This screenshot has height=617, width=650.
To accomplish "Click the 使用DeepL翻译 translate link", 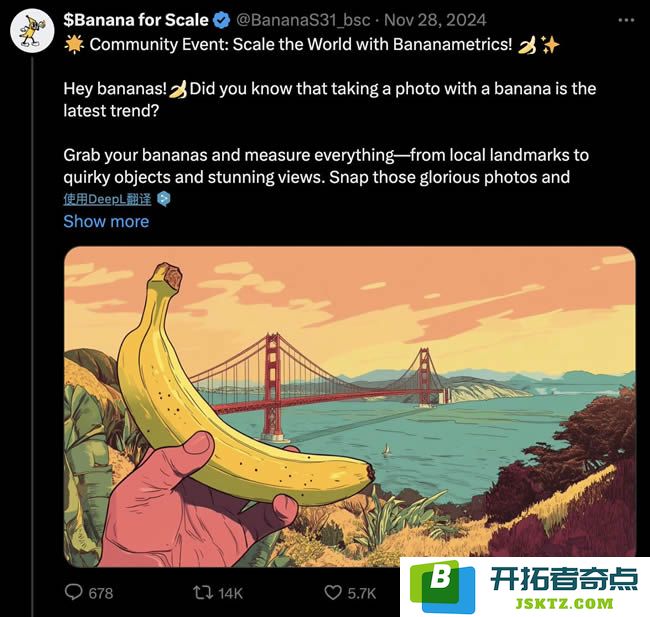I will click(107, 199).
